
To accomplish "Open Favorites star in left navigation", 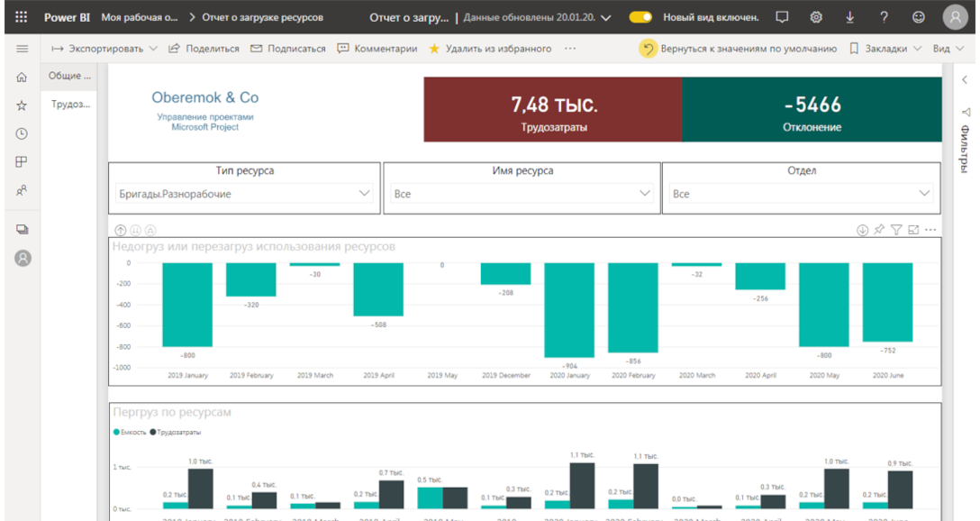I will (x=23, y=105).
